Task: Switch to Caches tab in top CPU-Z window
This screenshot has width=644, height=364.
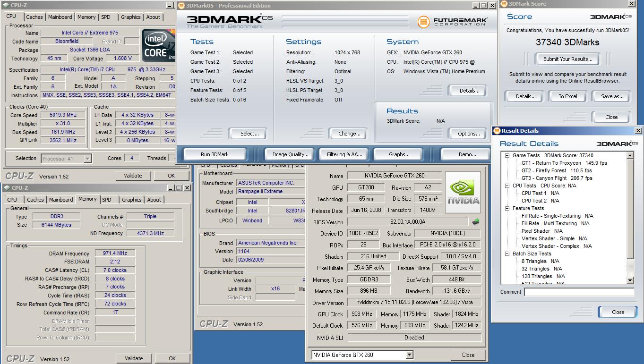Action: click(x=34, y=17)
